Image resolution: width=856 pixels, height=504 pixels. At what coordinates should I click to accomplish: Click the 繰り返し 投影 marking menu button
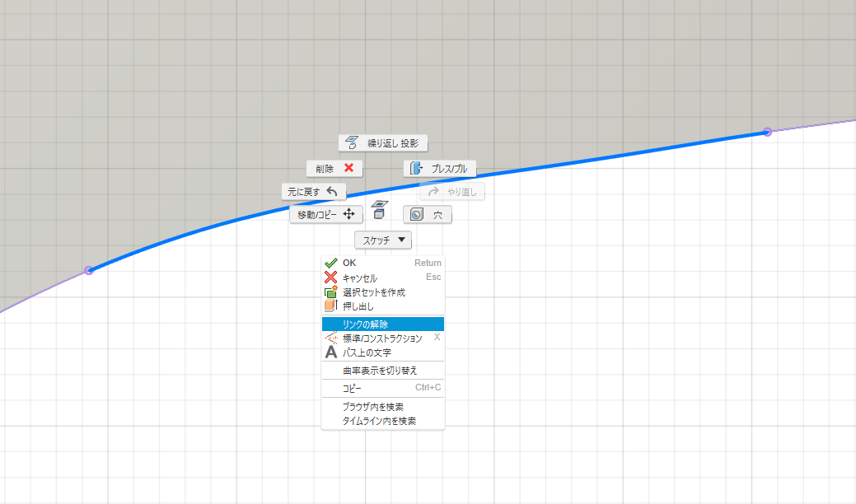[383, 143]
